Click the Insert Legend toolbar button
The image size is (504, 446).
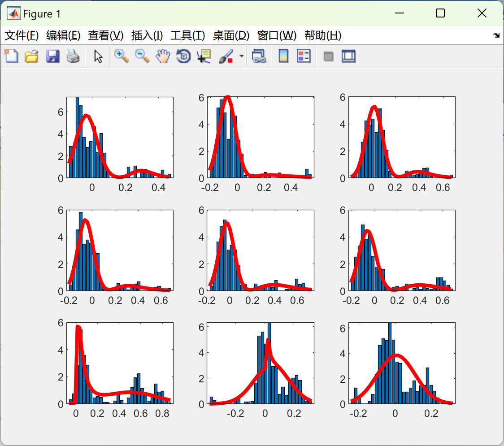coord(304,56)
